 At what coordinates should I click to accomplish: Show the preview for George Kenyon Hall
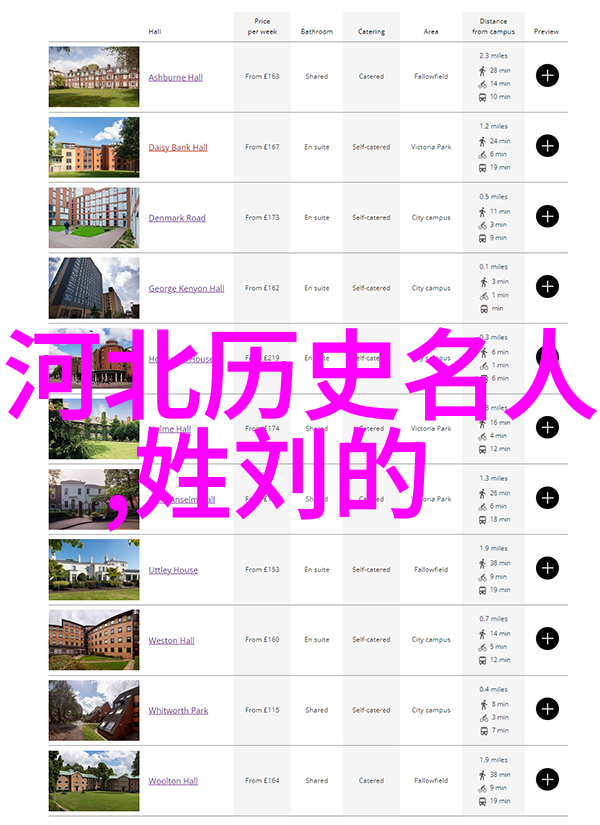coord(547,287)
